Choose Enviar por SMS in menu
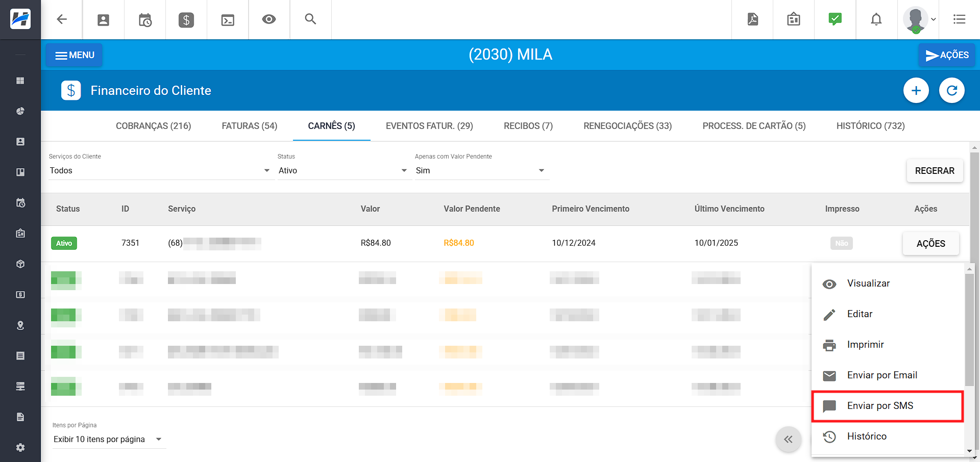 [x=887, y=406]
